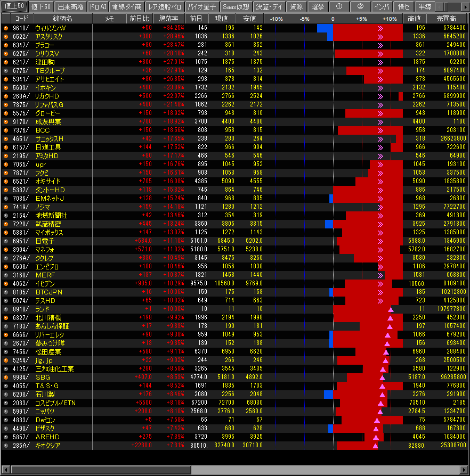
Task: Click the circle icon beside 285A キオクシア
Action: pos(6,445)
